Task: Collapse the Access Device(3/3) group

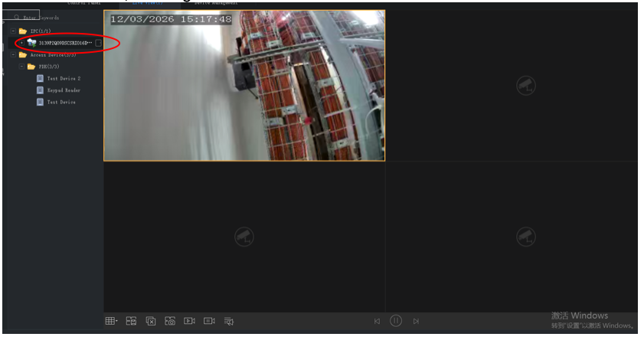Action: point(13,54)
